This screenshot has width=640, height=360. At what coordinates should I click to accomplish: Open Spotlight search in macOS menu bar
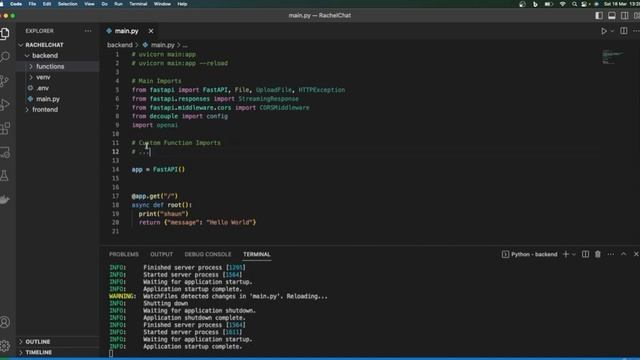tap(574, 4)
